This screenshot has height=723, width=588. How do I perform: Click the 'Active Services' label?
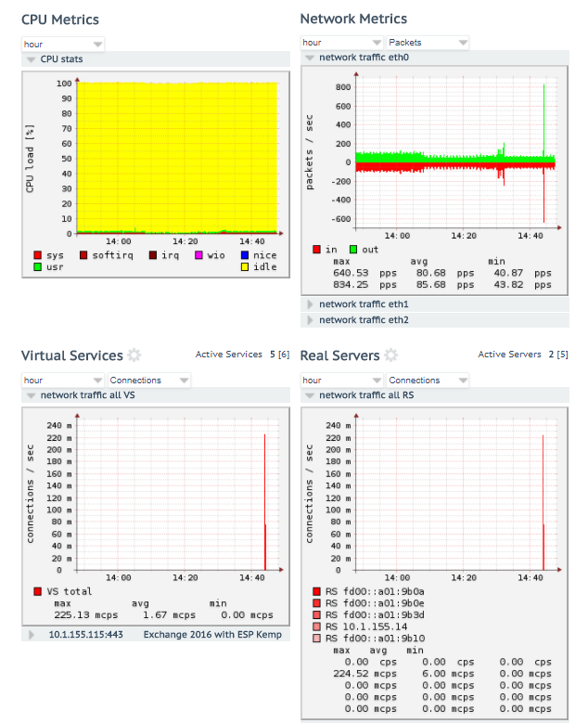point(228,355)
